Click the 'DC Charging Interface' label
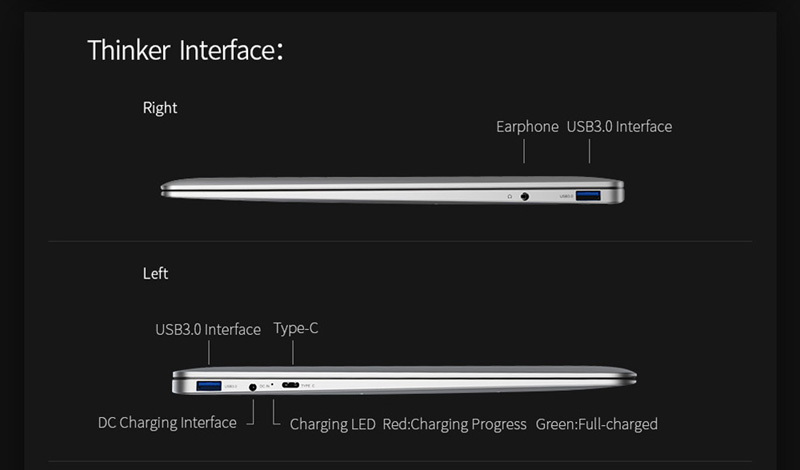This screenshot has width=800, height=470. [167, 423]
